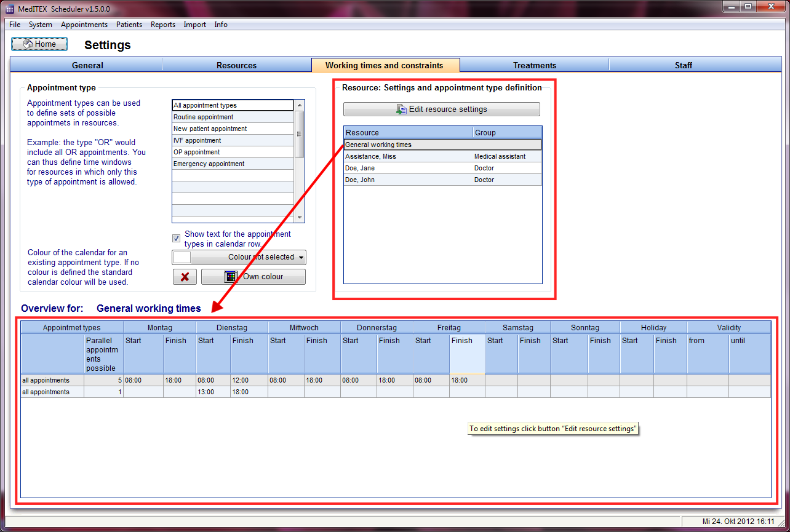
Task: Select Assistance, Miss resource row
Action: [x=443, y=156]
